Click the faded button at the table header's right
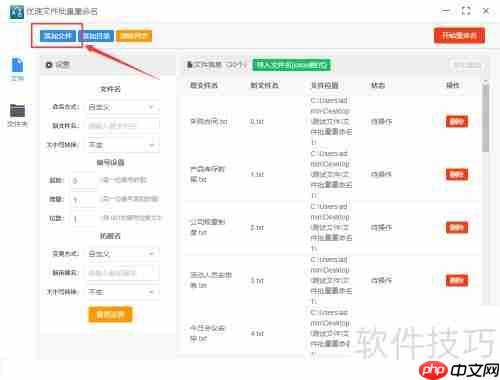The width and height of the screenshot is (500, 380). [x=467, y=65]
